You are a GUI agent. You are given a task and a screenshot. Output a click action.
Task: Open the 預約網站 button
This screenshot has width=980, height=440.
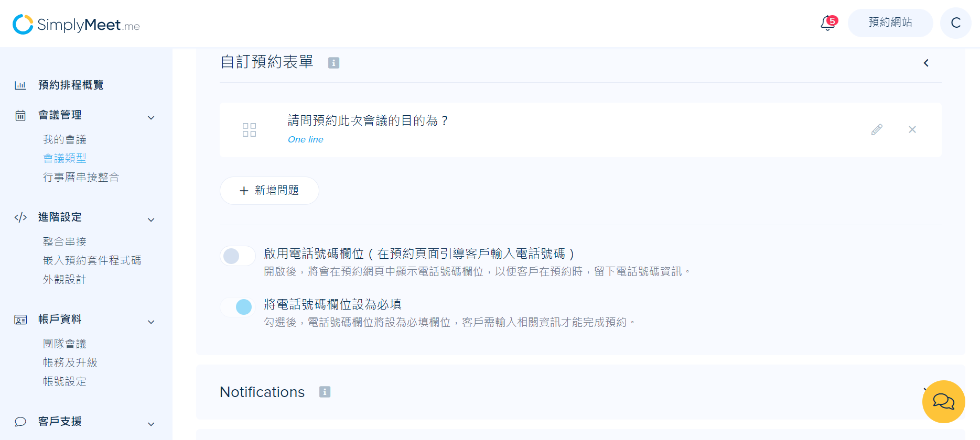[890, 23]
